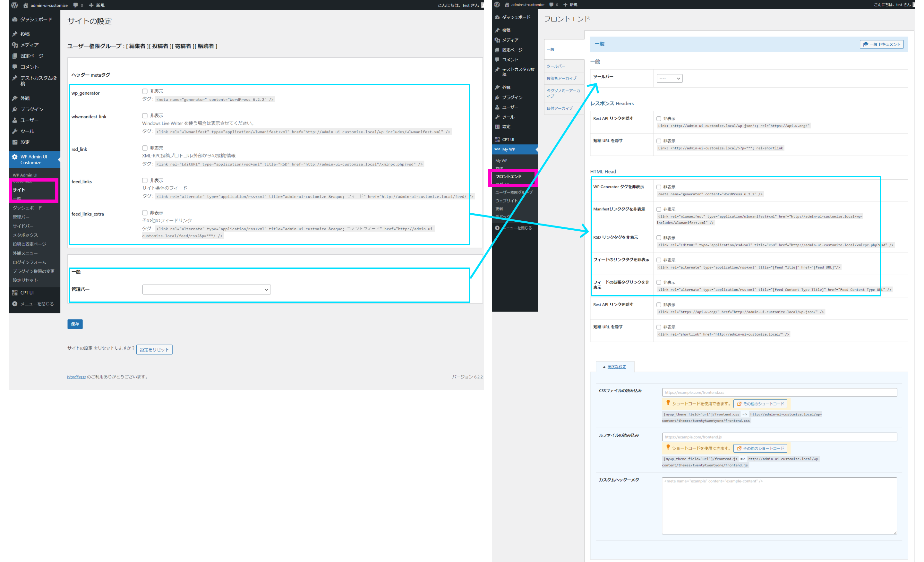Switch to the 一般 tab
Viewport: 924px width, 562px height.
[x=551, y=49]
